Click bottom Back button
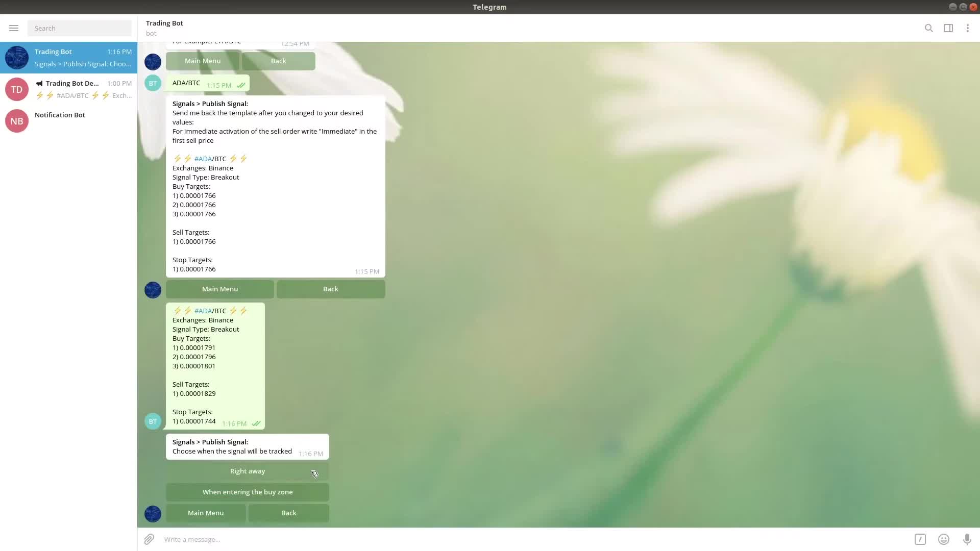 pos(289,513)
